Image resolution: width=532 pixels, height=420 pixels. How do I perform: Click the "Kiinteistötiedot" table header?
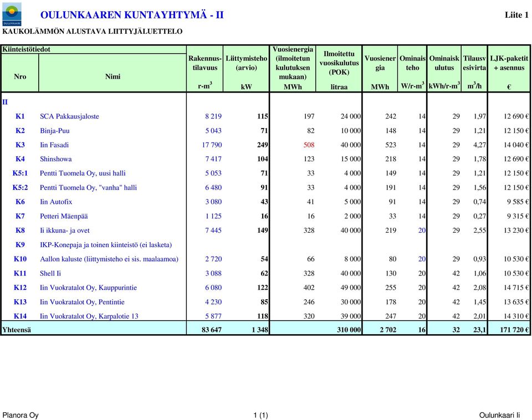(x=26, y=49)
